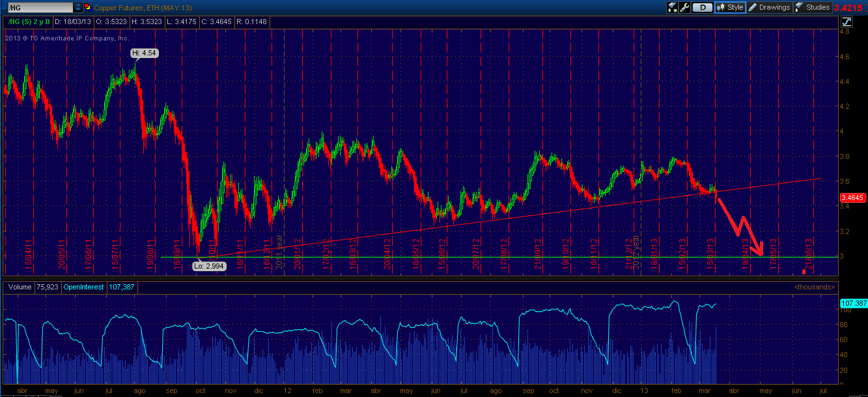
Task: Click the 'Copper Futures, ETH (MAY 13)' title
Action: point(143,8)
